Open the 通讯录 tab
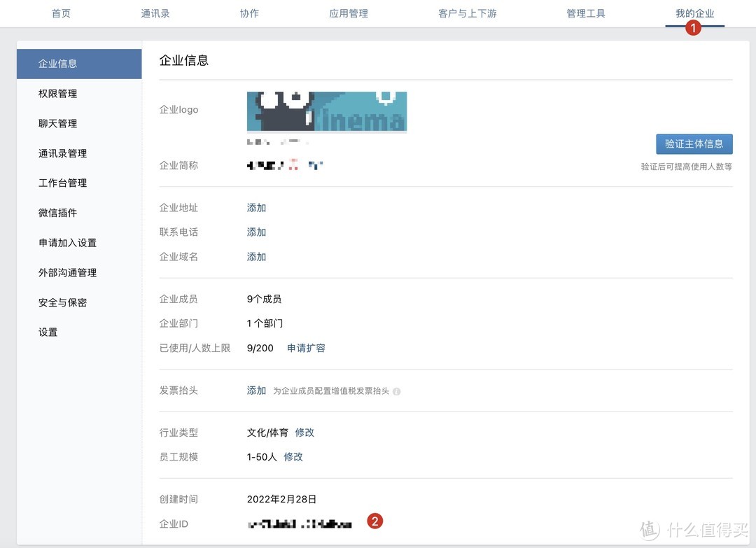This screenshot has width=756, height=548. 155,13
